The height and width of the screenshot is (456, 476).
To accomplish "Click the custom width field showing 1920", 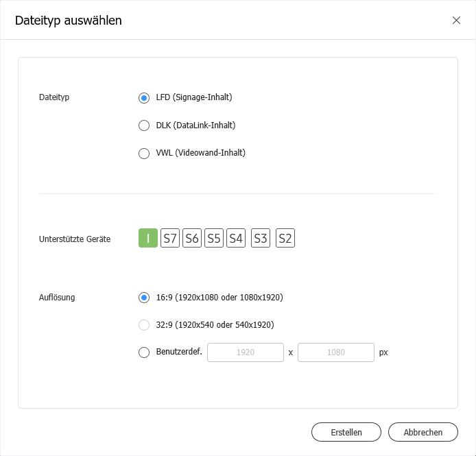I will click(246, 352).
